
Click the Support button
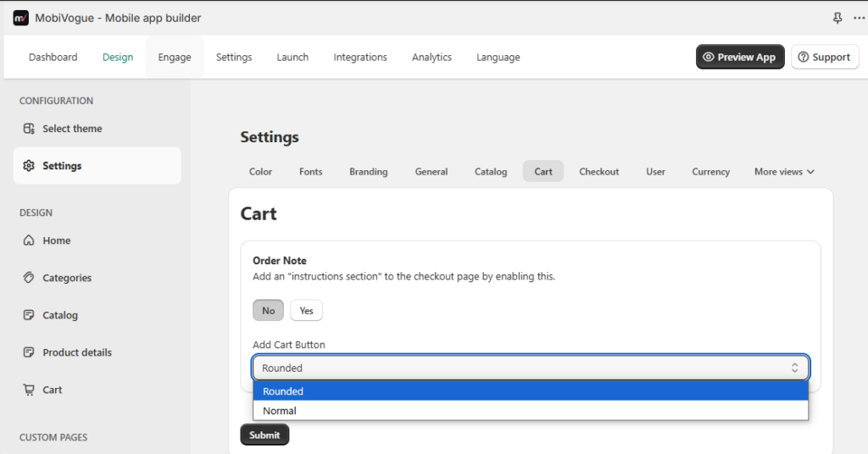click(825, 57)
